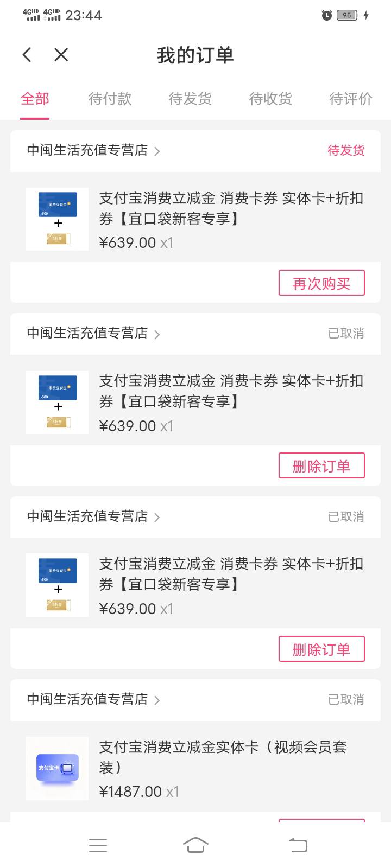Click 再次购买 on the pending shipment order
The image size is (391, 868).
tap(321, 283)
